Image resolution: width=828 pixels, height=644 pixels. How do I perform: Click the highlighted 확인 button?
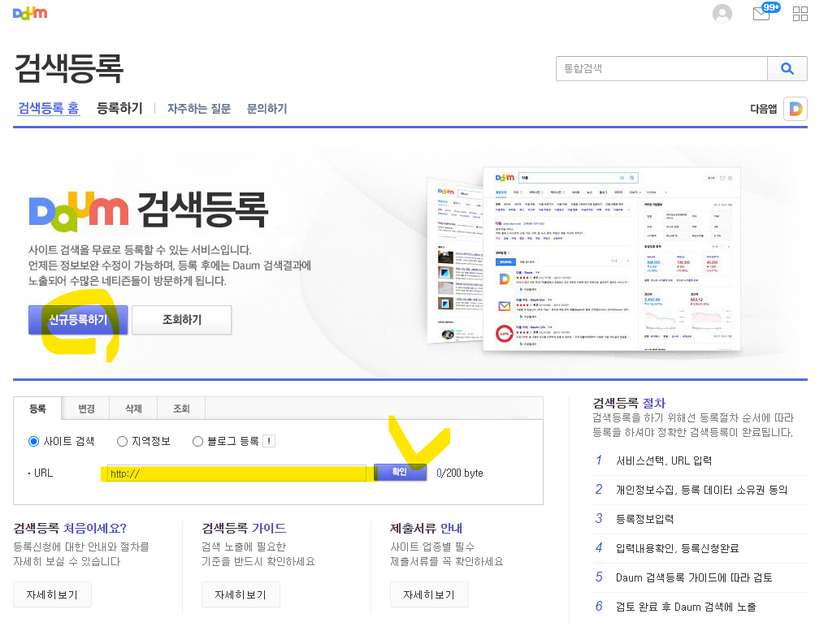point(399,472)
